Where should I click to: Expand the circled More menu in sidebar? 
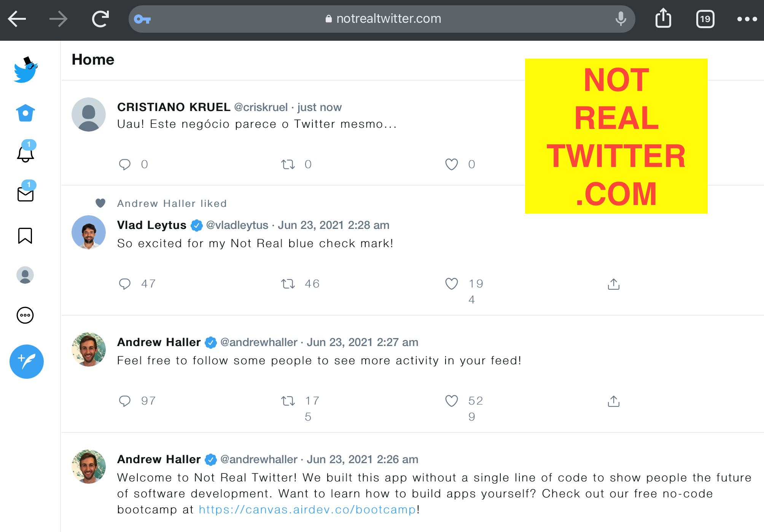25,315
